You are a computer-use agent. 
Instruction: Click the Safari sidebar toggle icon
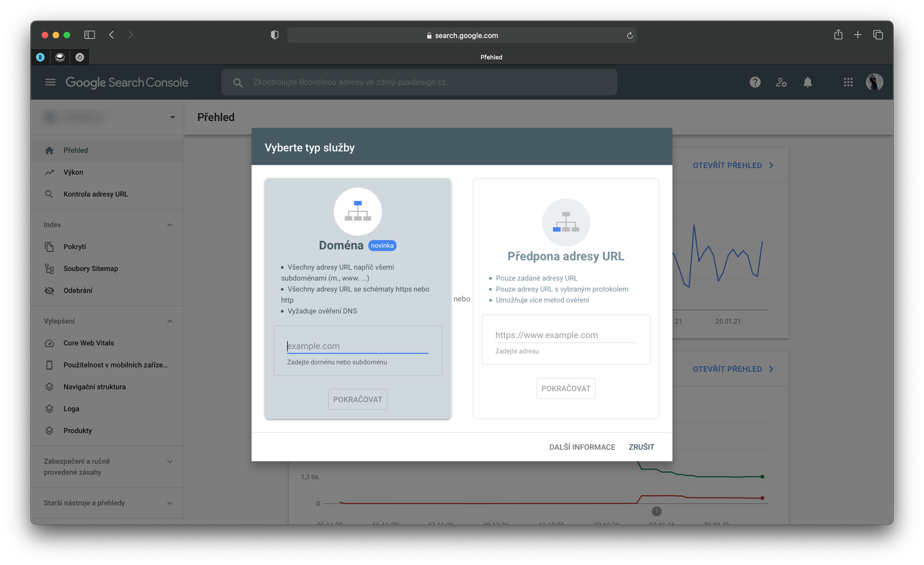(x=90, y=35)
